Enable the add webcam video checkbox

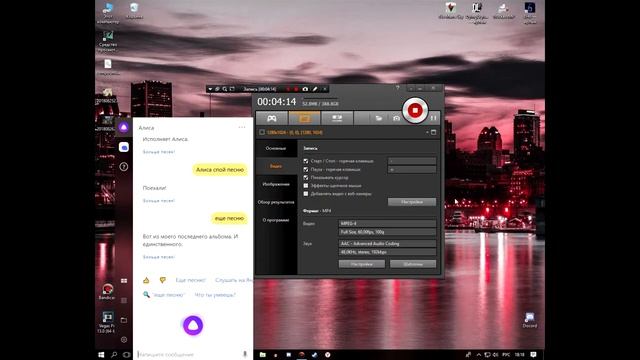coord(306,194)
